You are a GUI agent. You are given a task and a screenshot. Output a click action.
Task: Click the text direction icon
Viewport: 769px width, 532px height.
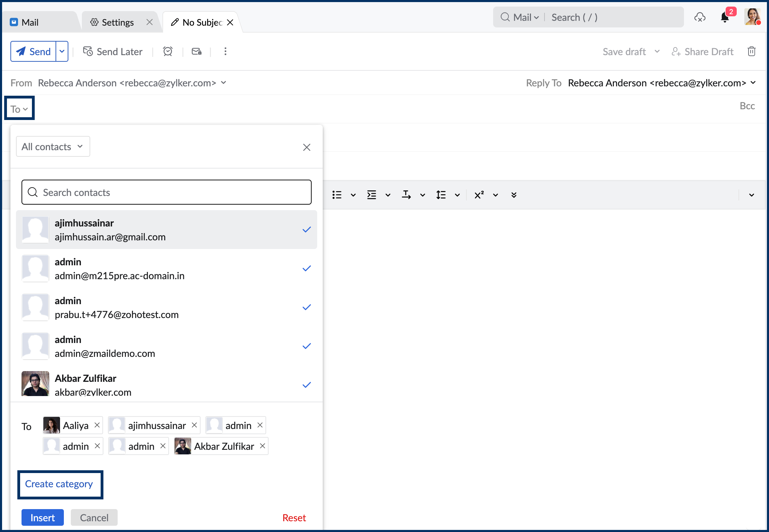406,195
